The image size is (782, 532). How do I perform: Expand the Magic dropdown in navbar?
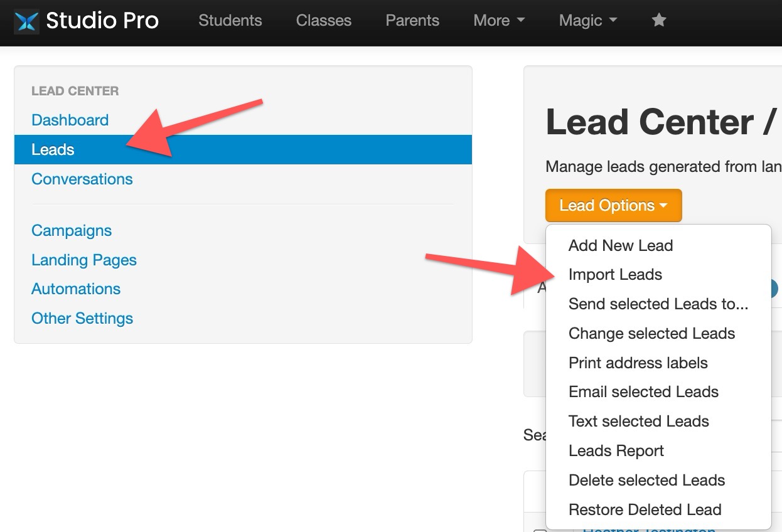point(588,21)
